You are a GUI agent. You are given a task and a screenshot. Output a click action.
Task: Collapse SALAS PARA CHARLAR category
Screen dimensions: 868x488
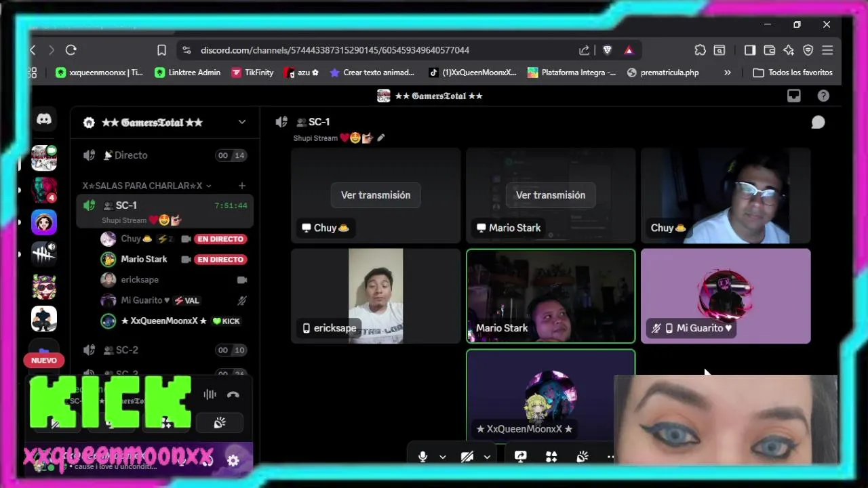pos(146,186)
